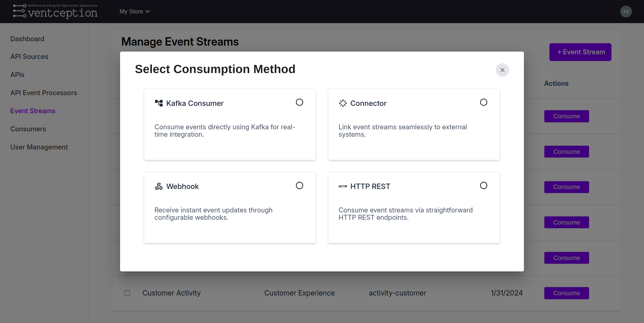The image size is (644, 323).
Task: Select the Kafka Consumer radio button
Action: click(x=300, y=102)
